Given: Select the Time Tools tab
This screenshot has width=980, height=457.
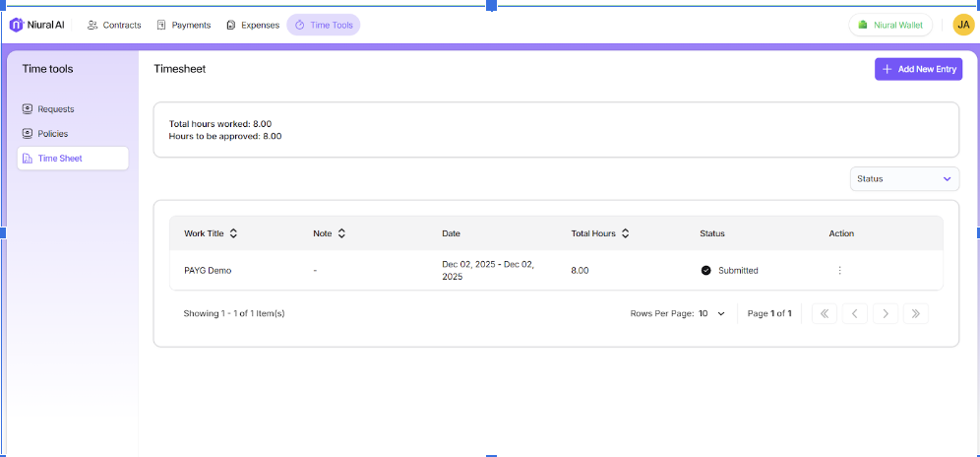Looking at the screenshot, I should click(324, 25).
